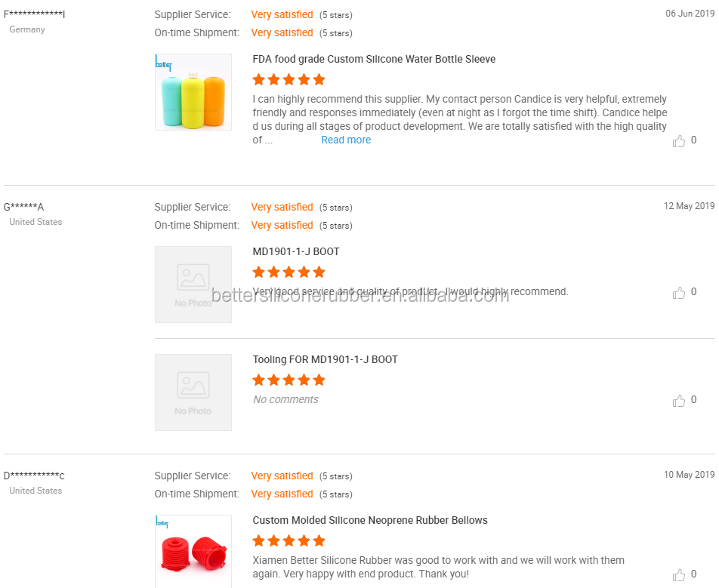Click reviewer name D***********c
This screenshot has height=588, width=719.
pyautogui.click(x=34, y=476)
